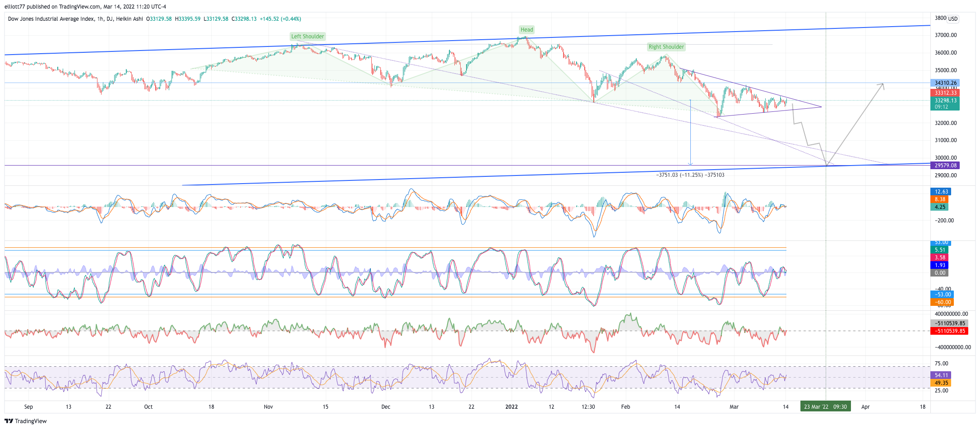Click the 29000.00 price axis tick
Screen dimensions: 980x429
(x=946, y=175)
